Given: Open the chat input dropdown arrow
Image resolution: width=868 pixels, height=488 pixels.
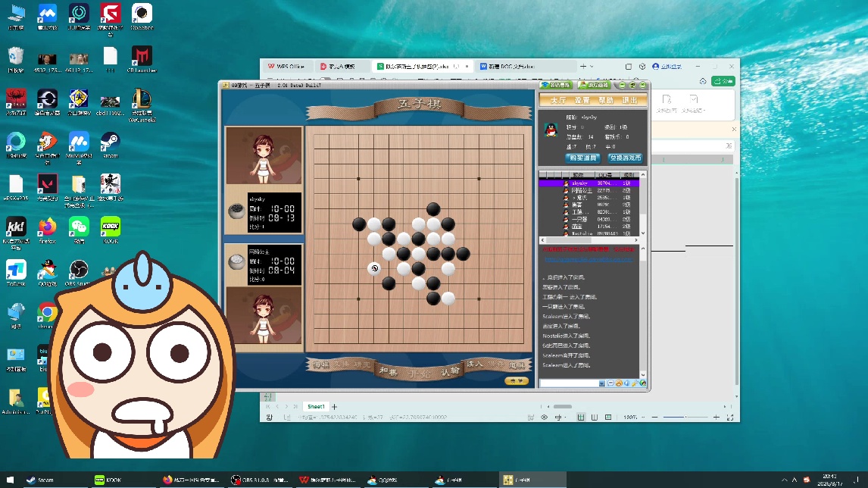Looking at the screenshot, I should coord(601,383).
